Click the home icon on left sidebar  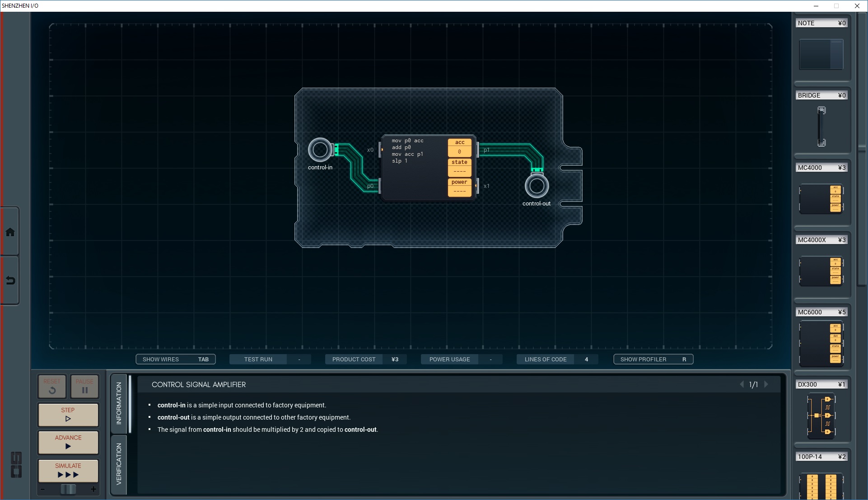10,232
